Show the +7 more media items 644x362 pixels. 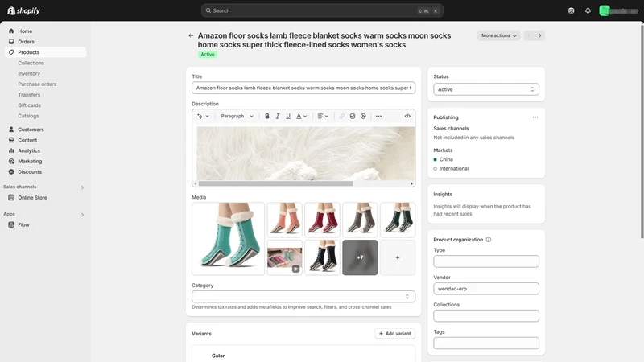360,257
